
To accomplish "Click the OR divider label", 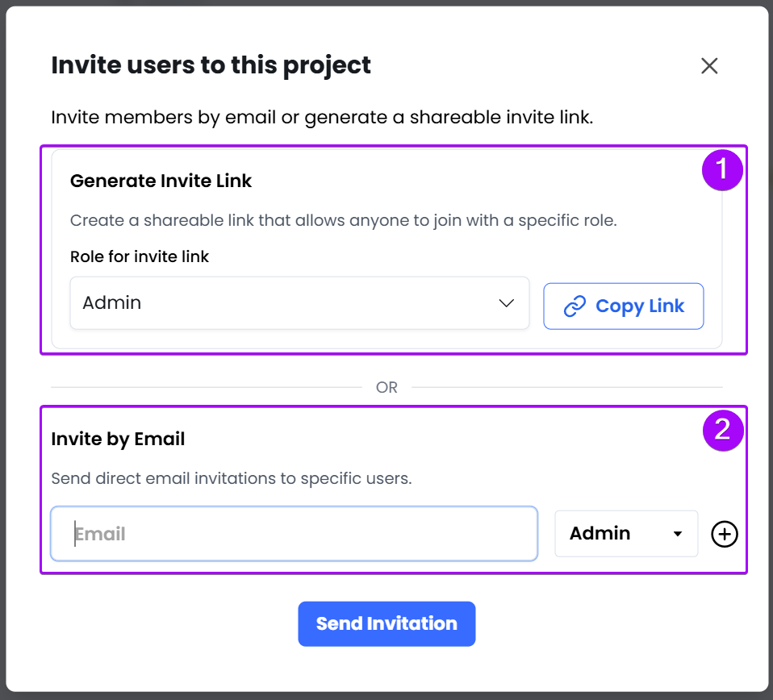I will [x=386, y=387].
